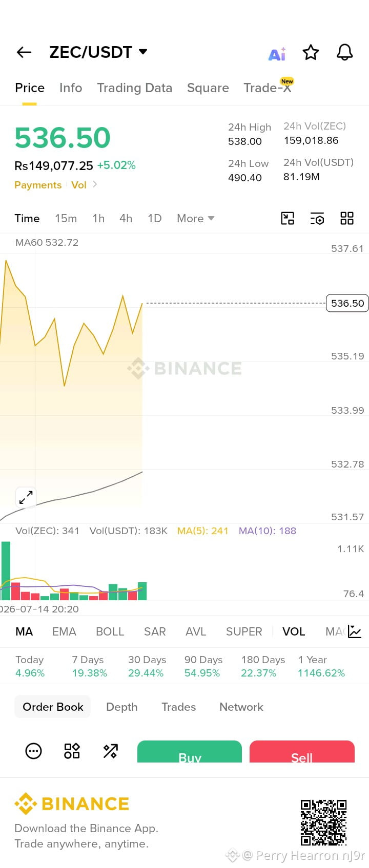369x868 pixels.
Task: Tap the 24h Vol(ZEC) 159,018.86 value
Action: coord(311,140)
